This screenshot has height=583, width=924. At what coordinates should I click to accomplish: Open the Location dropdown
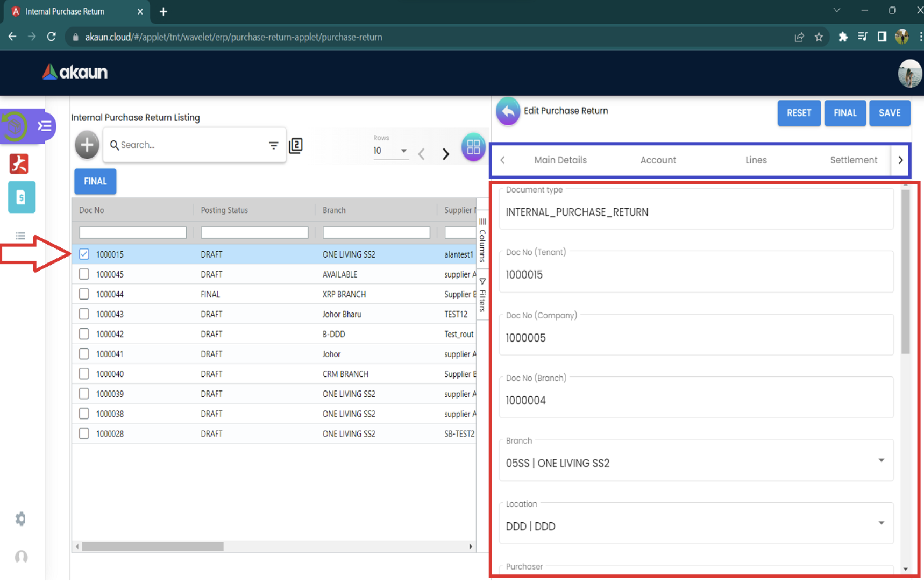click(x=880, y=523)
